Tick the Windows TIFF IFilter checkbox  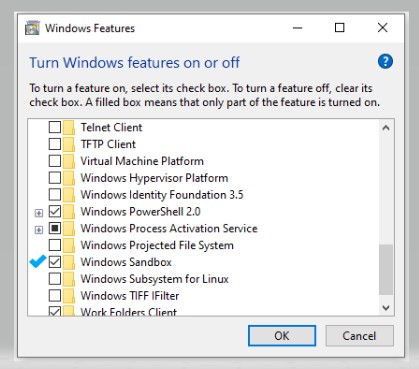click(x=55, y=295)
